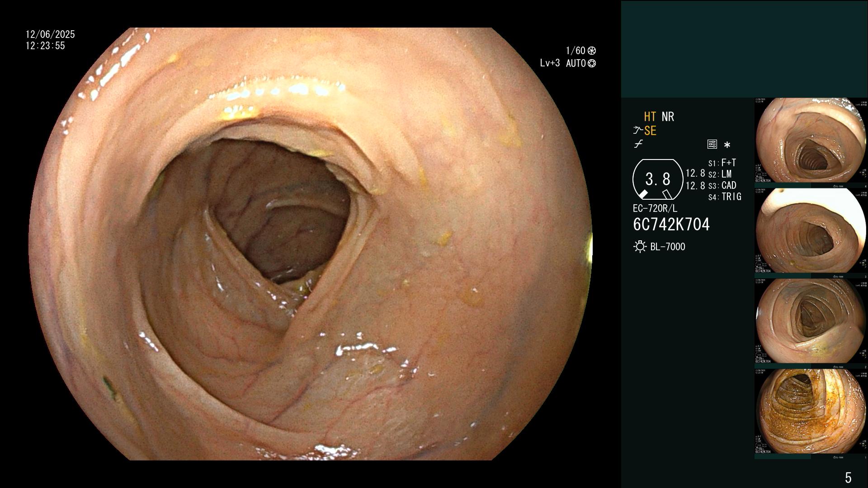Select the HT indicator
Screen dimensions: 868x488
coord(650,117)
